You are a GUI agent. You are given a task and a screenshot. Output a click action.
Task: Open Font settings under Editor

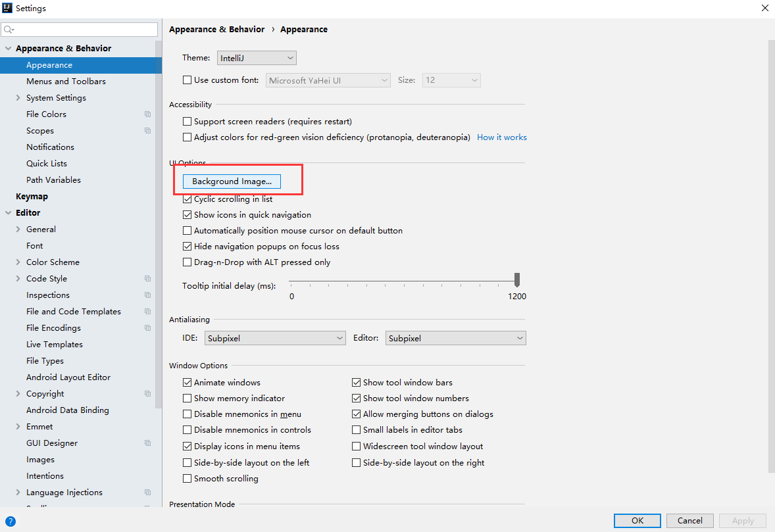point(35,245)
